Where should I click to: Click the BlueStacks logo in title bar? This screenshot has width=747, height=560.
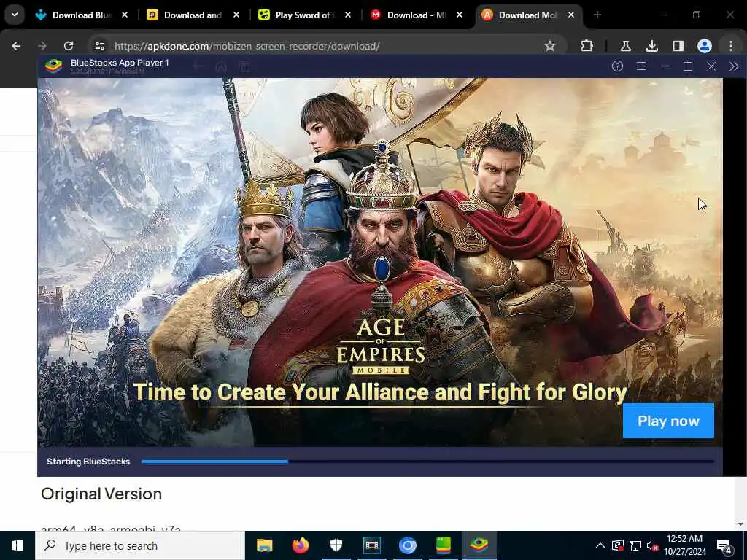click(53, 66)
